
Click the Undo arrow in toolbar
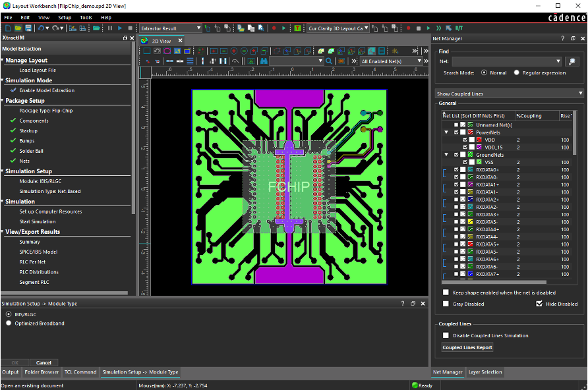tap(41, 28)
